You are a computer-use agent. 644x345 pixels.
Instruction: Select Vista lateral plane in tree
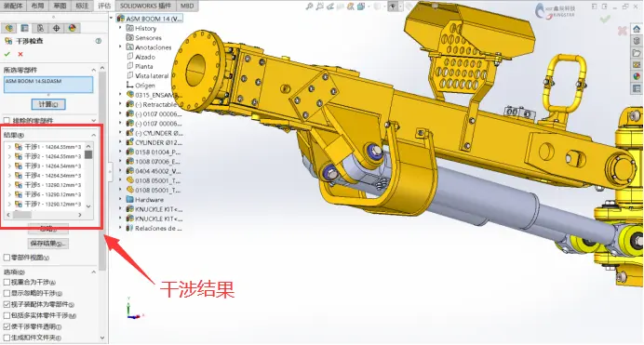147,76
